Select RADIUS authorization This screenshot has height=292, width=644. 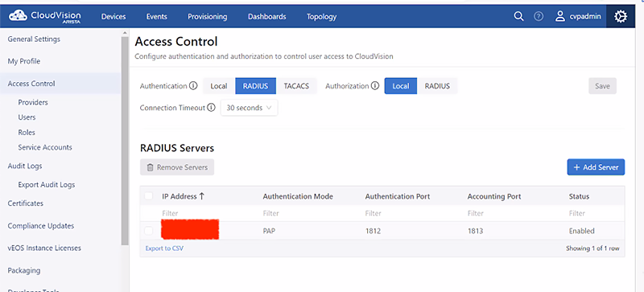point(437,86)
